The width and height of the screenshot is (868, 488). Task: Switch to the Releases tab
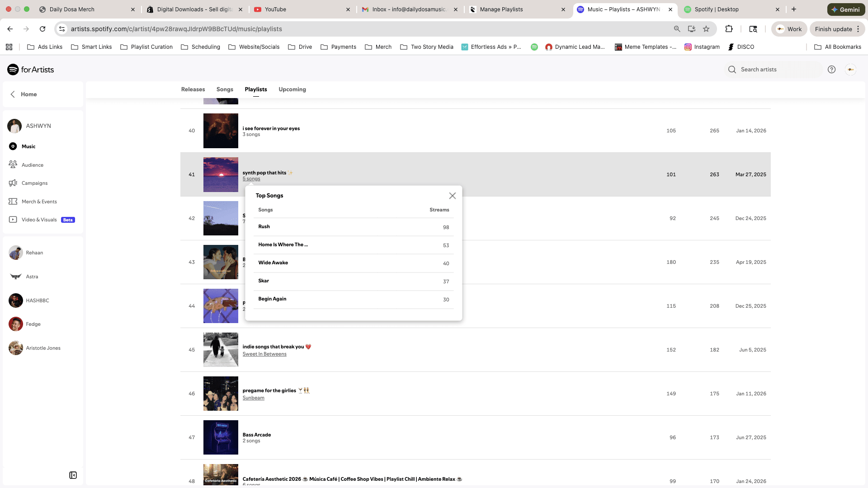point(193,89)
